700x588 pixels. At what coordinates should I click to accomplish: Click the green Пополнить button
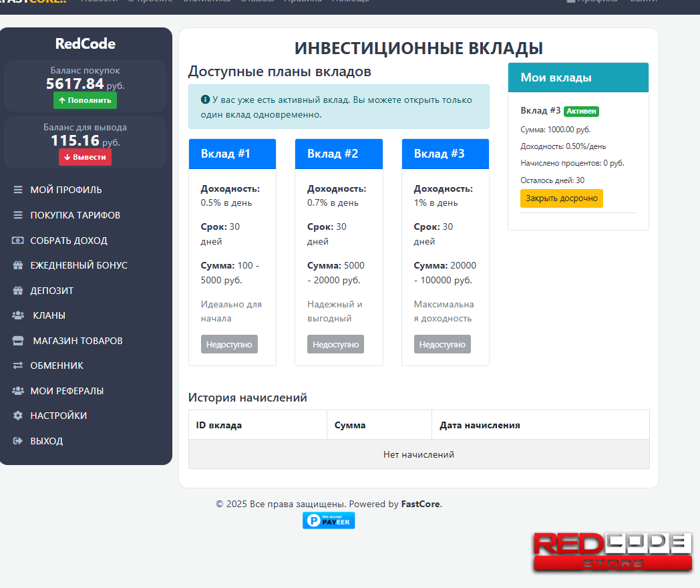click(85, 100)
